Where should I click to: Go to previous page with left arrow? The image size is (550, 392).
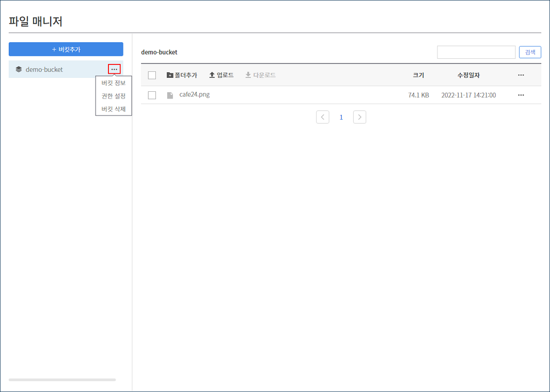click(x=323, y=117)
